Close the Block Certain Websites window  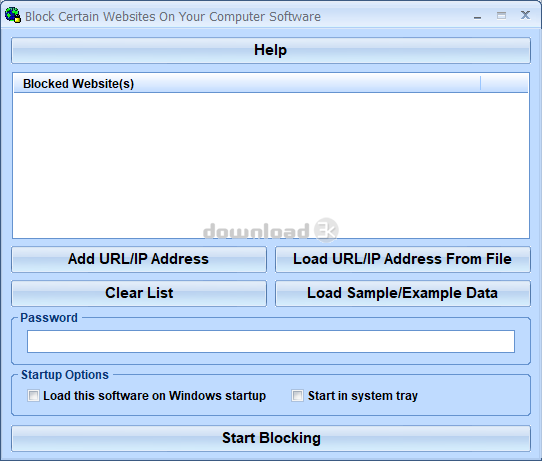(525, 15)
